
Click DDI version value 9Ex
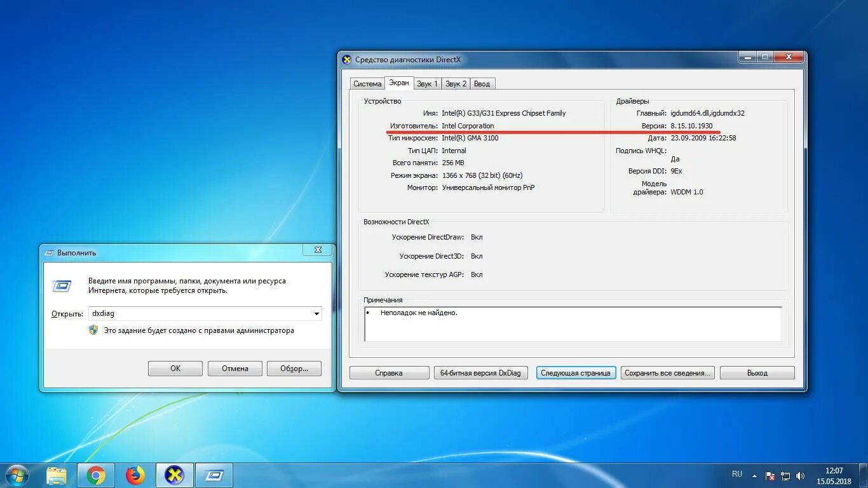tap(676, 171)
